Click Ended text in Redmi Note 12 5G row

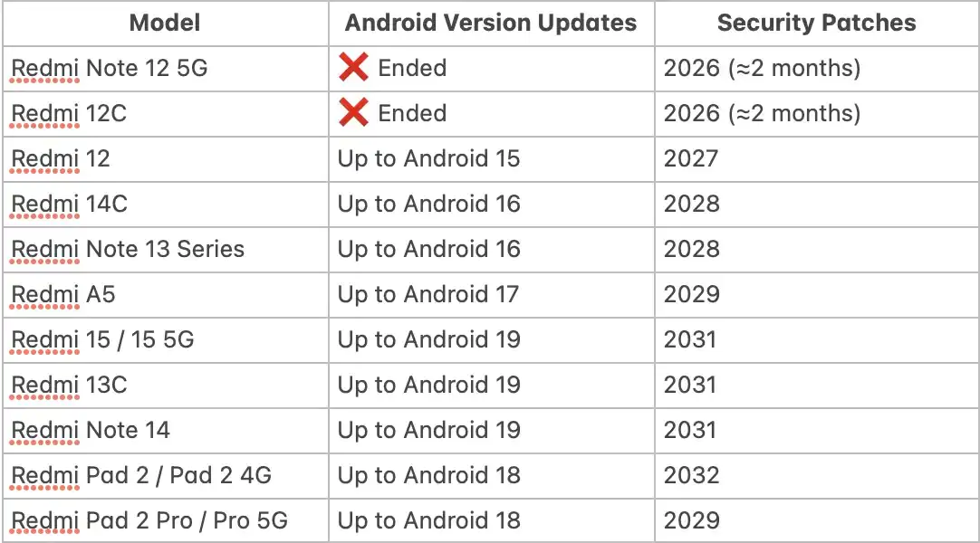click(412, 68)
